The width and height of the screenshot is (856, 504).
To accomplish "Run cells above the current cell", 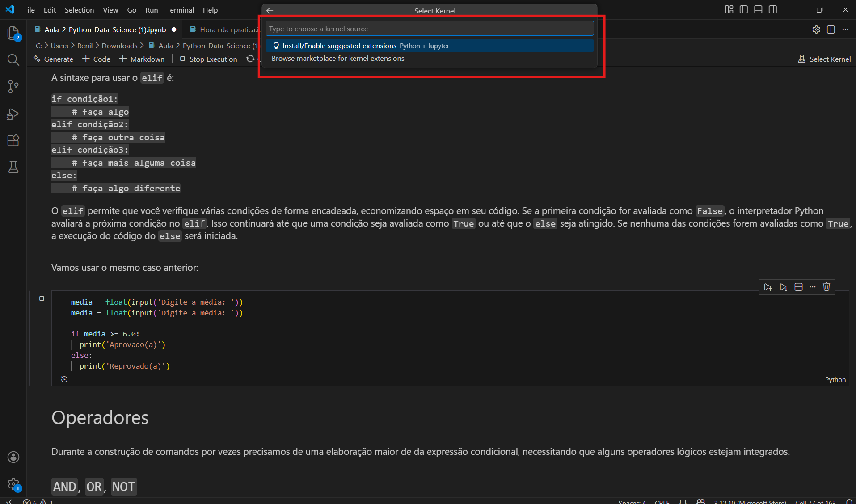I will click(x=767, y=287).
